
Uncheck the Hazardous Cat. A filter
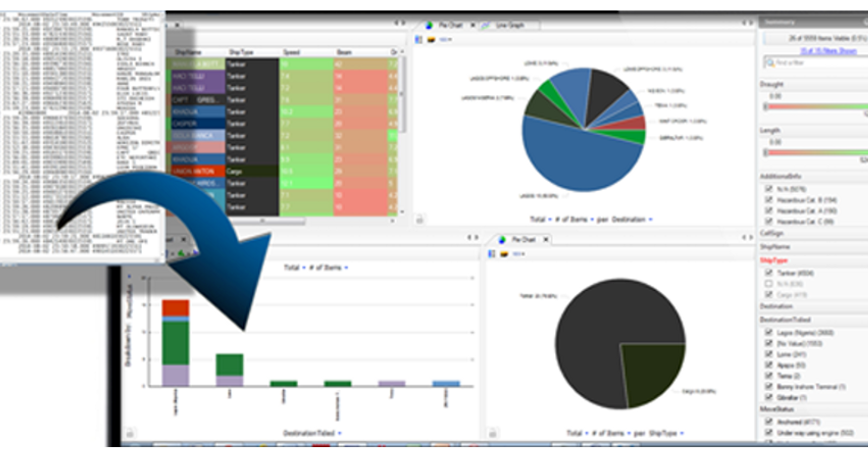769,210
